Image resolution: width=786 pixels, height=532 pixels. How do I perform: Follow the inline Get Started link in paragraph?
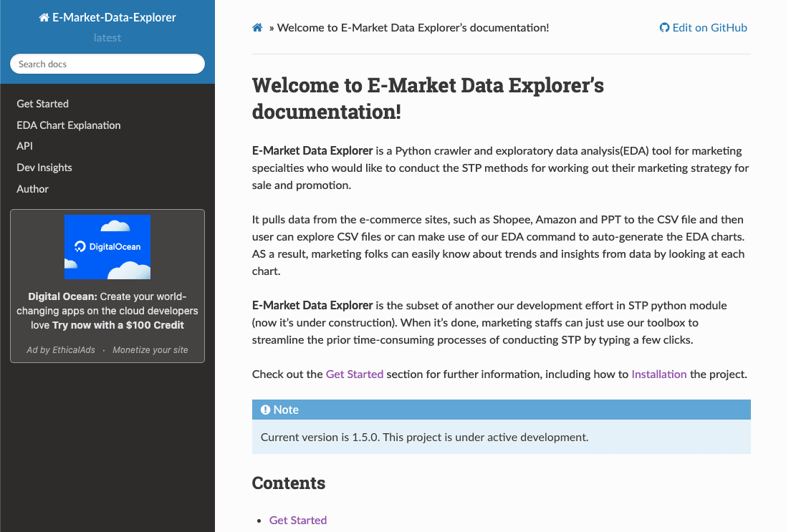pos(355,374)
